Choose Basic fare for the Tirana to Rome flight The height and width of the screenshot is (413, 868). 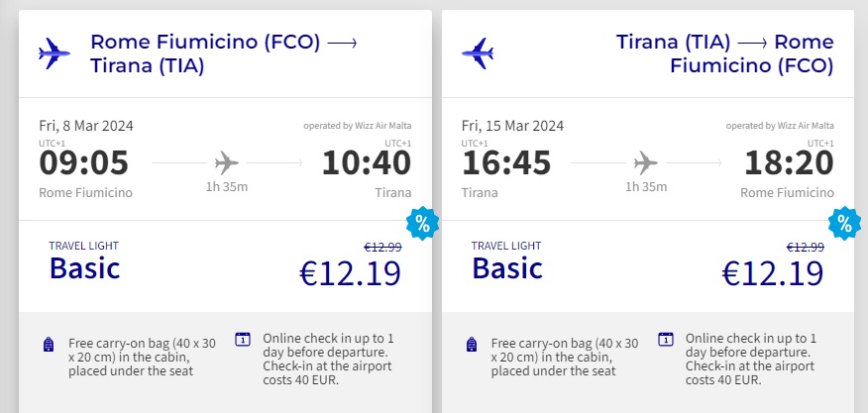[507, 267]
